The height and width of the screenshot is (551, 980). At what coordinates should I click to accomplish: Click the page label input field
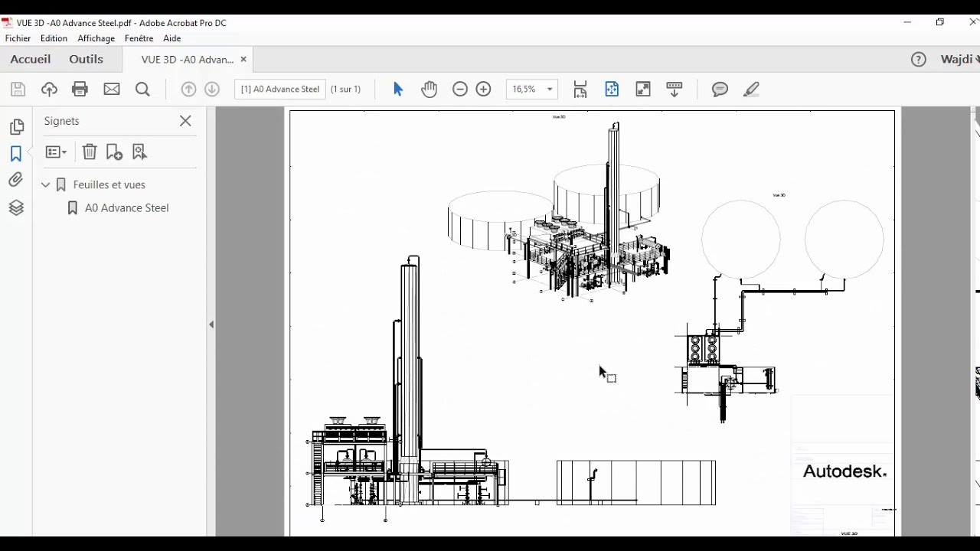(x=280, y=90)
